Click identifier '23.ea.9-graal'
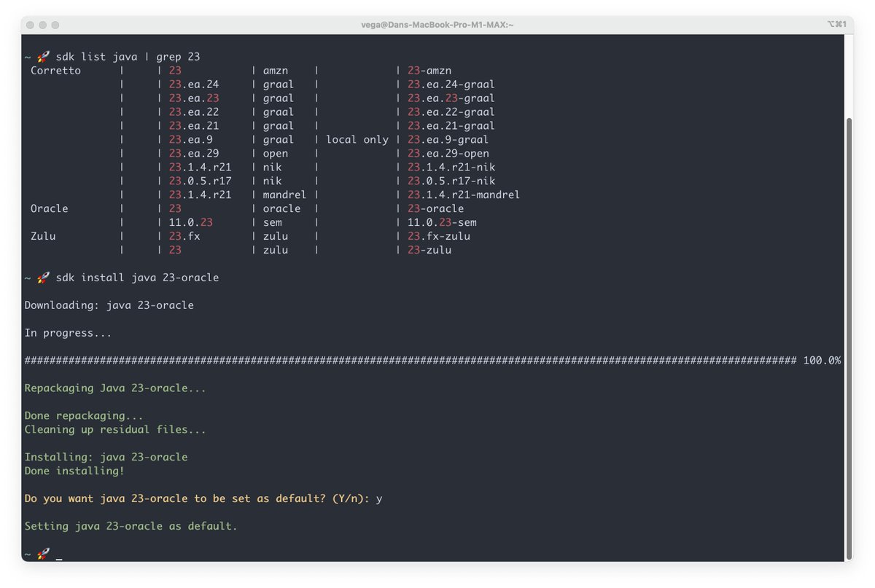Image resolution: width=875 pixels, height=588 pixels. pyautogui.click(x=448, y=140)
